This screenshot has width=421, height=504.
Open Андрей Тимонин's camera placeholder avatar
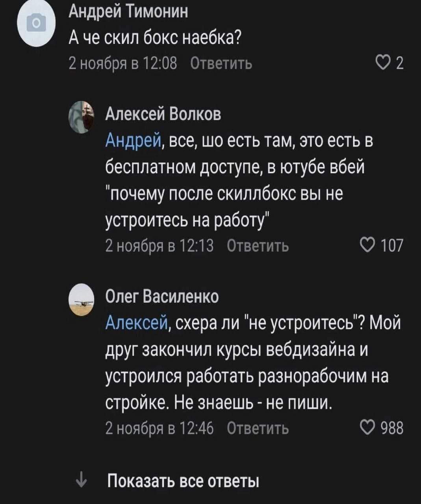pyautogui.click(x=36, y=24)
